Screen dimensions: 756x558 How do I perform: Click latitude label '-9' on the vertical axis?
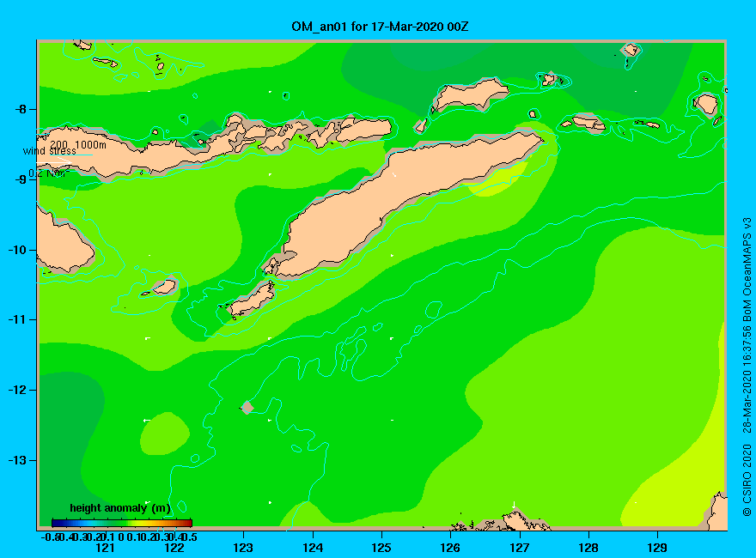[x=21, y=179]
